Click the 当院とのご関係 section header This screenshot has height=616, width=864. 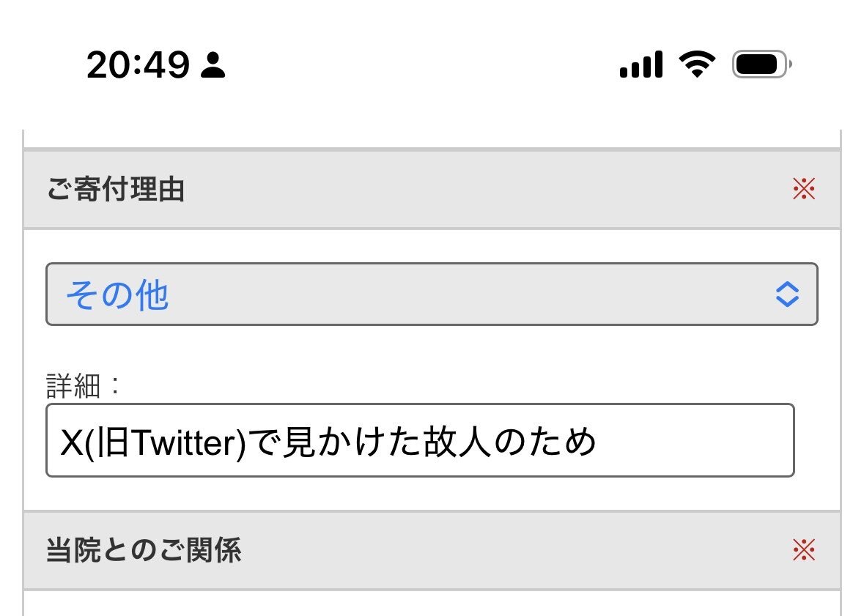[144, 550]
